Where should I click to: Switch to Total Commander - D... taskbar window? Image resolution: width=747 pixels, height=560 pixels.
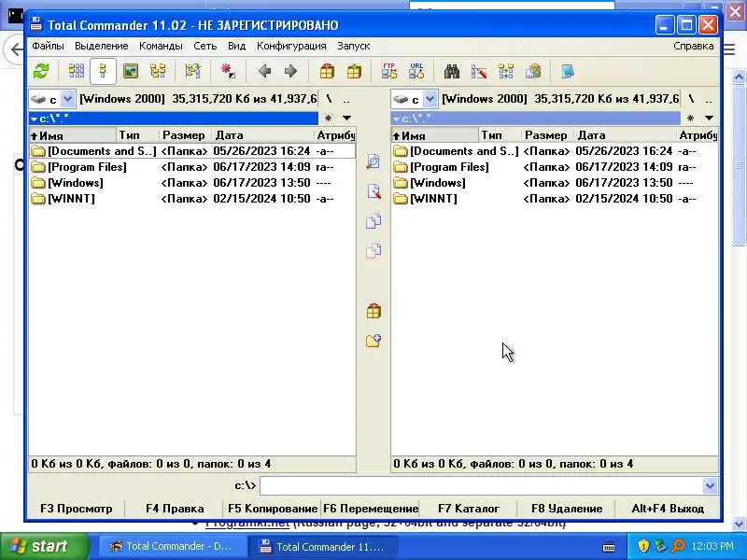[172, 547]
